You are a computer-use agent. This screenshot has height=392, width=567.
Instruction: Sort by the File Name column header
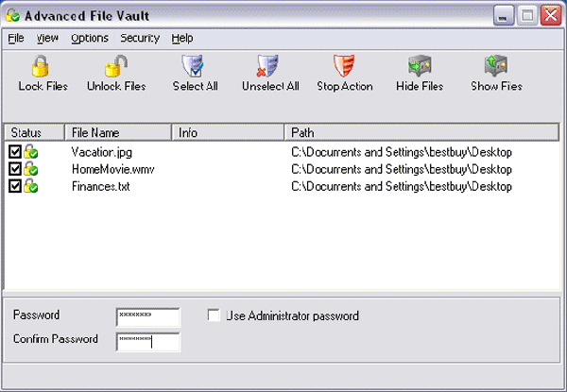118,132
